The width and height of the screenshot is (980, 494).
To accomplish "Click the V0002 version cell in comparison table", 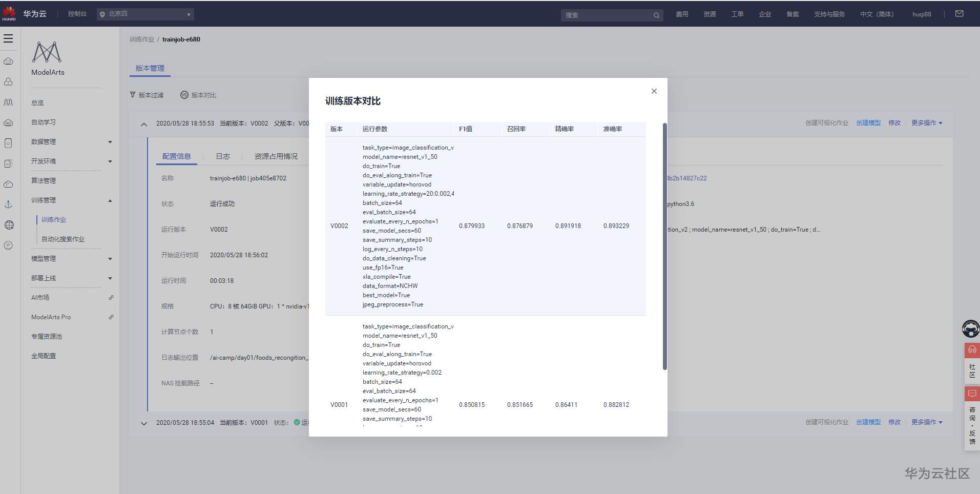I will 339,226.
